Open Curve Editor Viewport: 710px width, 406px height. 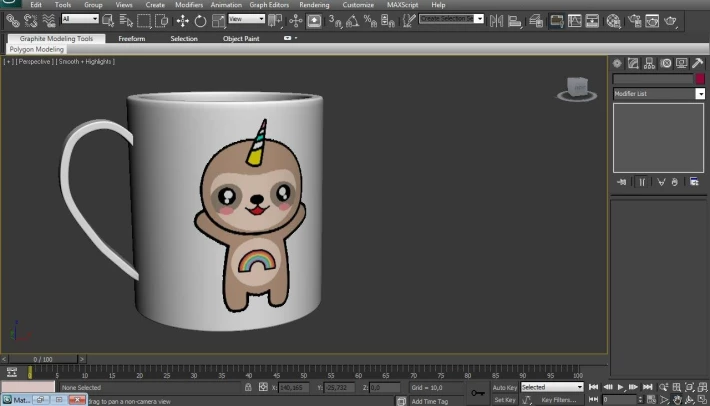[574, 21]
